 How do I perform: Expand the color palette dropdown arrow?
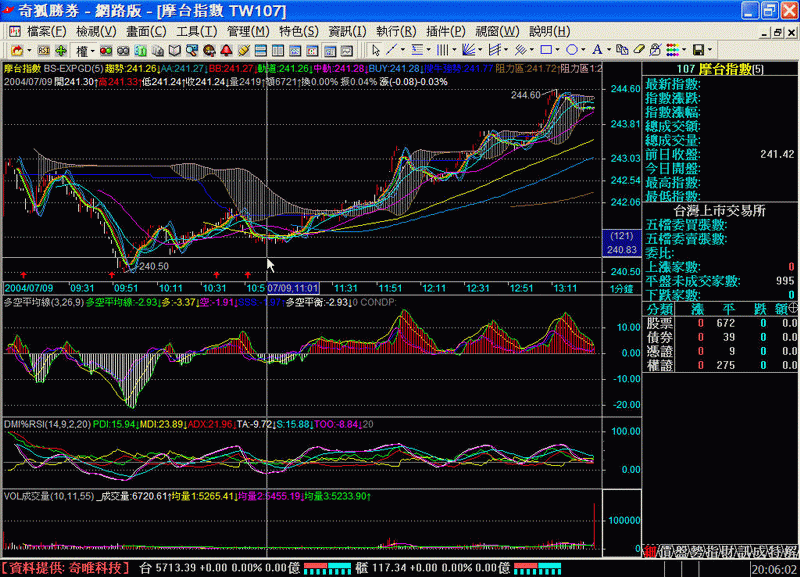pos(683,49)
